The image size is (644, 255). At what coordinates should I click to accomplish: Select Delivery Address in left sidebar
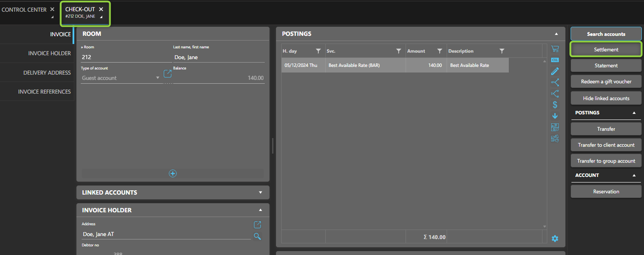point(47,72)
